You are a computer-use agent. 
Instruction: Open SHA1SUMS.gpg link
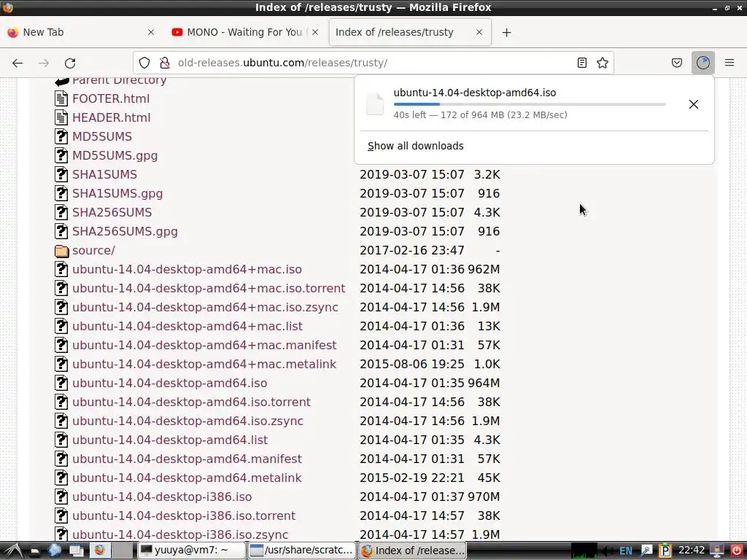click(x=117, y=193)
